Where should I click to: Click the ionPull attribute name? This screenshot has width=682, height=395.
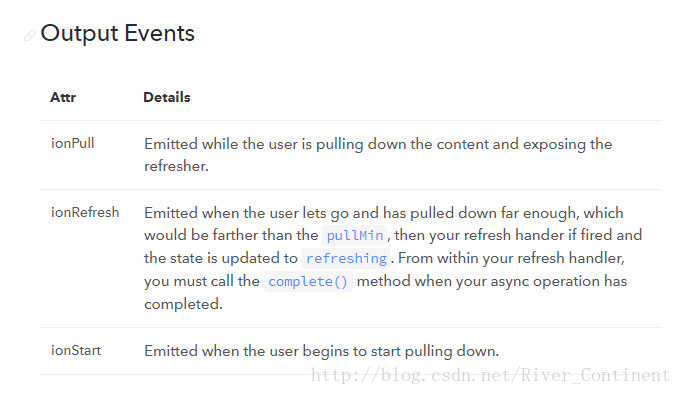(73, 144)
